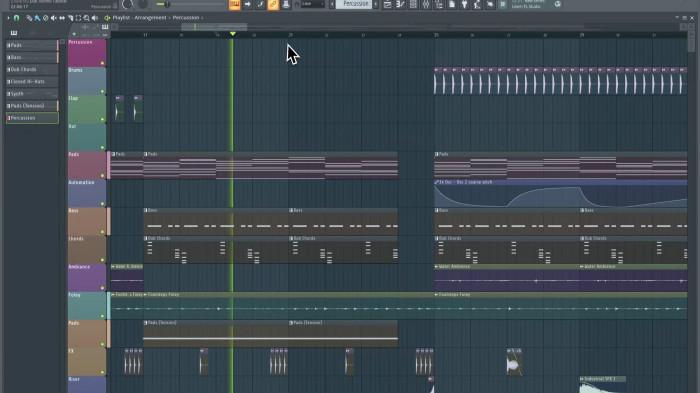
Task: Select the Synth pattern in picker list
Action: click(32, 94)
